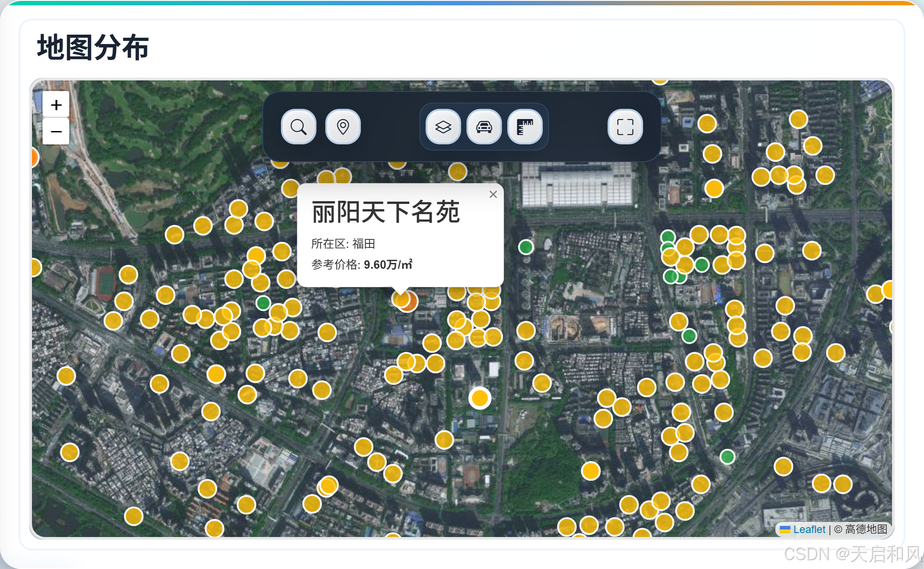Image resolution: width=924 pixels, height=569 pixels.
Task: Click the map zoom in plus button
Action: (x=56, y=105)
